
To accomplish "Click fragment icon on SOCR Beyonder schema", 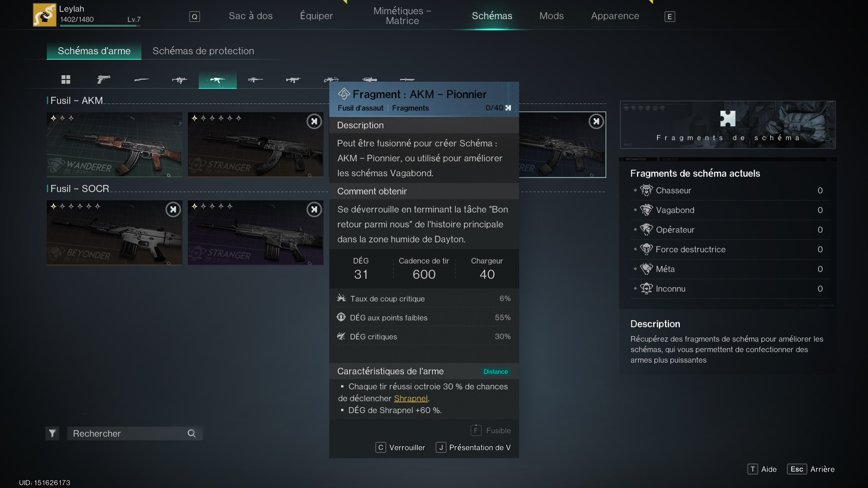I will tap(173, 209).
